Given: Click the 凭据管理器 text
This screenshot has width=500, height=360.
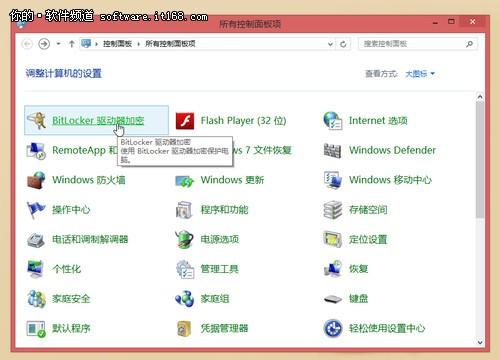Looking at the screenshot, I should [x=224, y=328].
